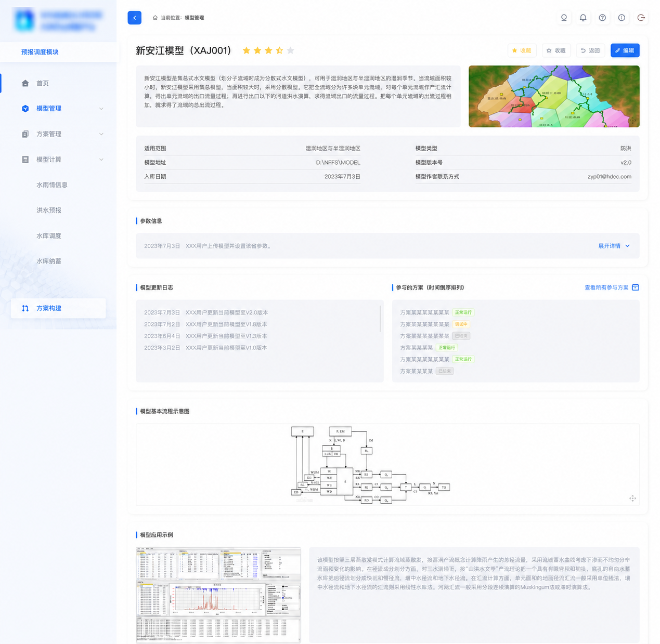Click the 展开详情 link
Screen dimensions: 660x644
coord(609,246)
